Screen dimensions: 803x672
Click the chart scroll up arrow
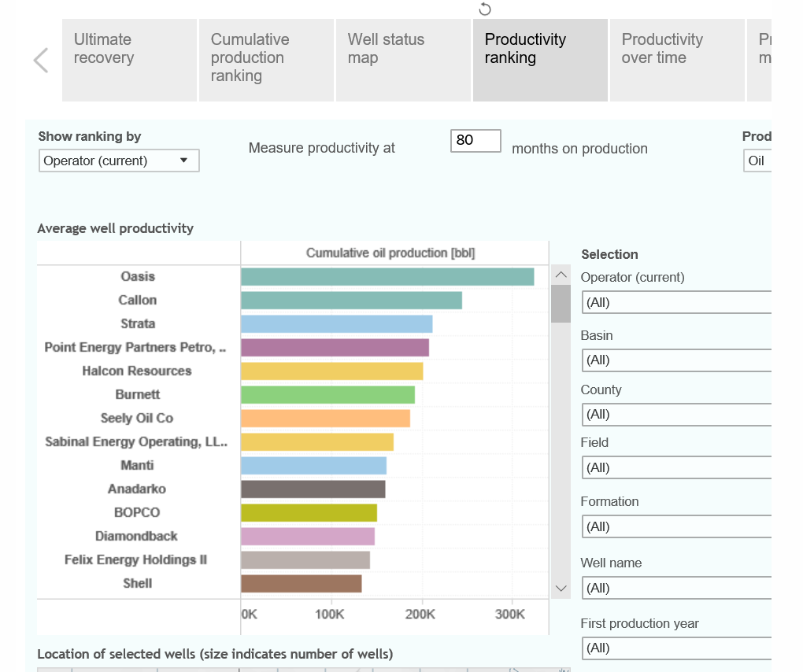(561, 275)
